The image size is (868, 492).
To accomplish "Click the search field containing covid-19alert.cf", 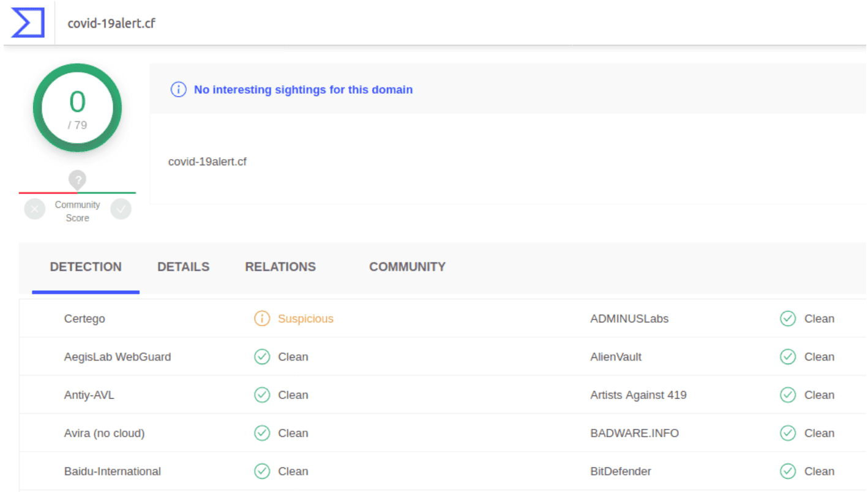I will (306, 23).
